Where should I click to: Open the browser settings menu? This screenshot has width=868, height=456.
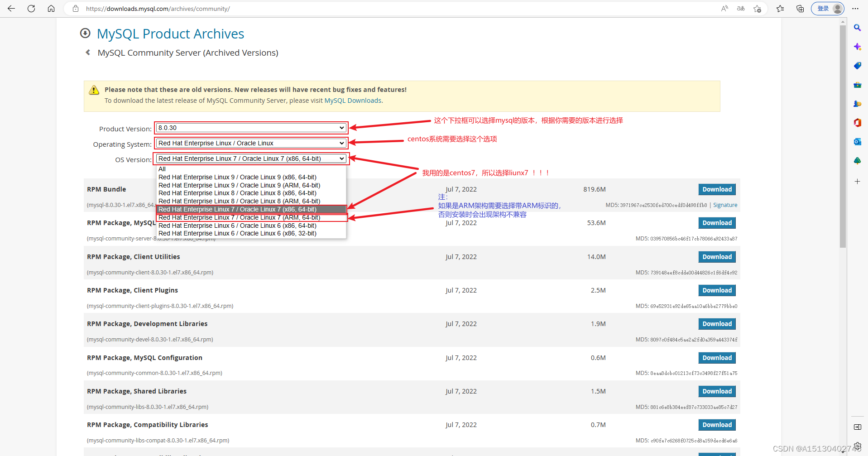click(855, 9)
